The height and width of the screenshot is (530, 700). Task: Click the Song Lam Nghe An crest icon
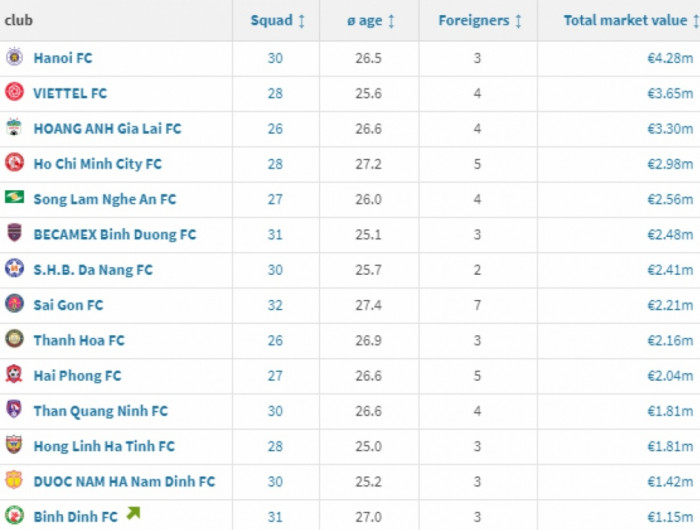point(14,198)
